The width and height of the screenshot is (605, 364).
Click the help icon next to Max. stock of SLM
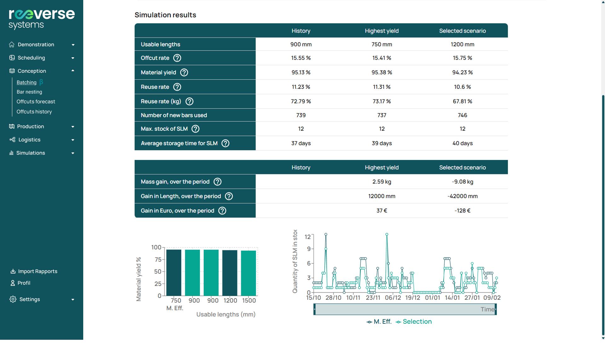(x=195, y=129)
